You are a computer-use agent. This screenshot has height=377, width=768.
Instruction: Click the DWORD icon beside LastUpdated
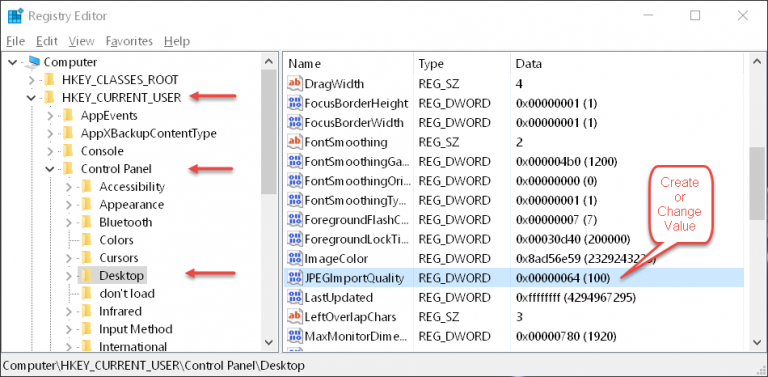pos(295,297)
